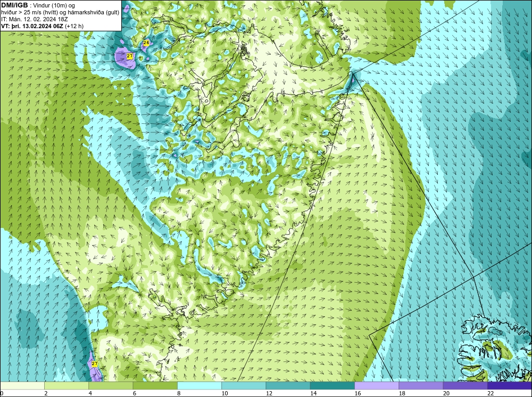
Task: Click the legend scale value 14
Action: click(x=313, y=393)
